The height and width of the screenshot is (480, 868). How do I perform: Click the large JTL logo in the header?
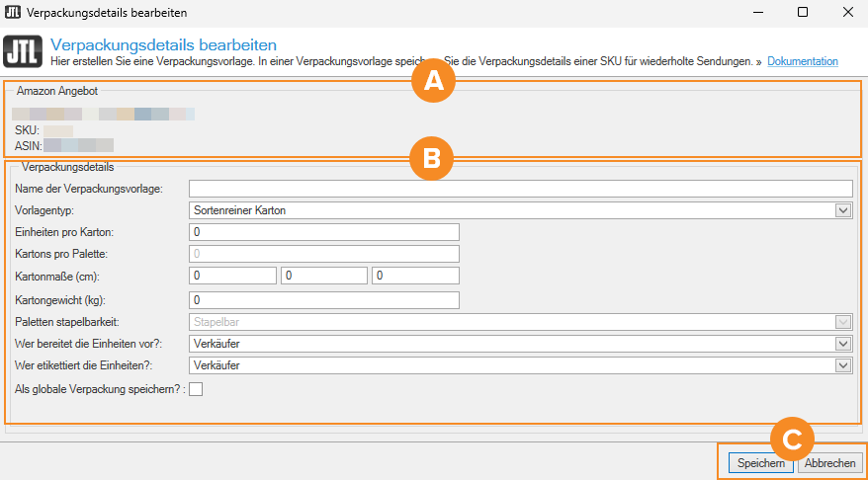[x=23, y=52]
